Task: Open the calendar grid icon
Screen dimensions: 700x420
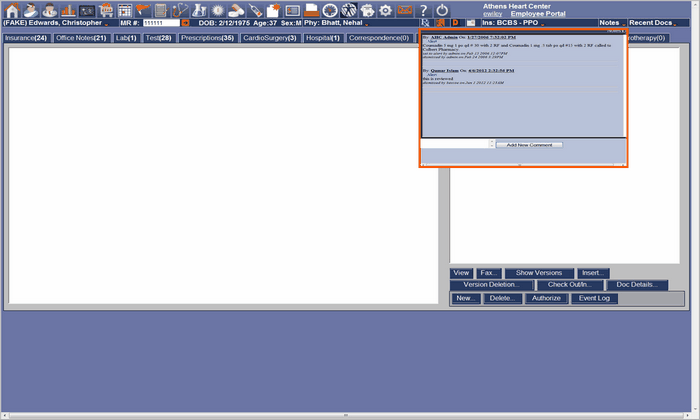Action: click(125, 9)
